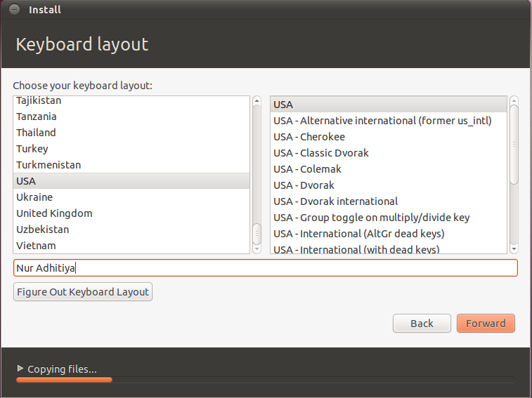
Task: Select plain USA variant in right list
Action: (389, 105)
